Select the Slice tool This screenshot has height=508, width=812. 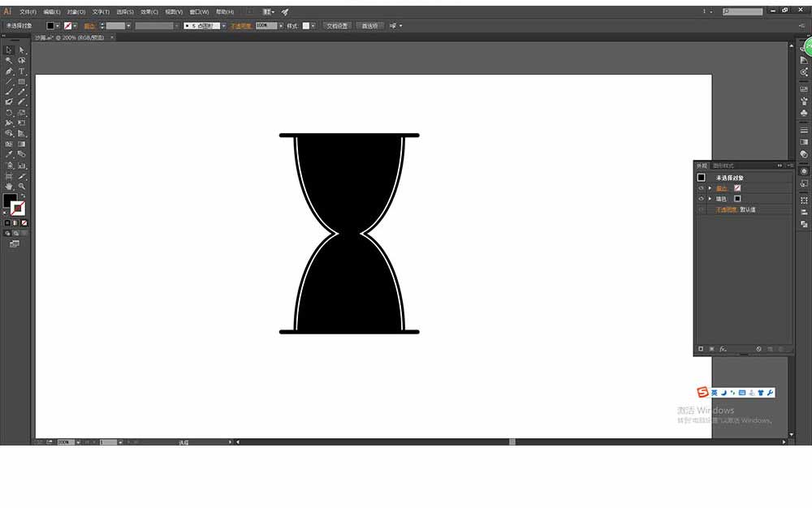click(x=22, y=176)
